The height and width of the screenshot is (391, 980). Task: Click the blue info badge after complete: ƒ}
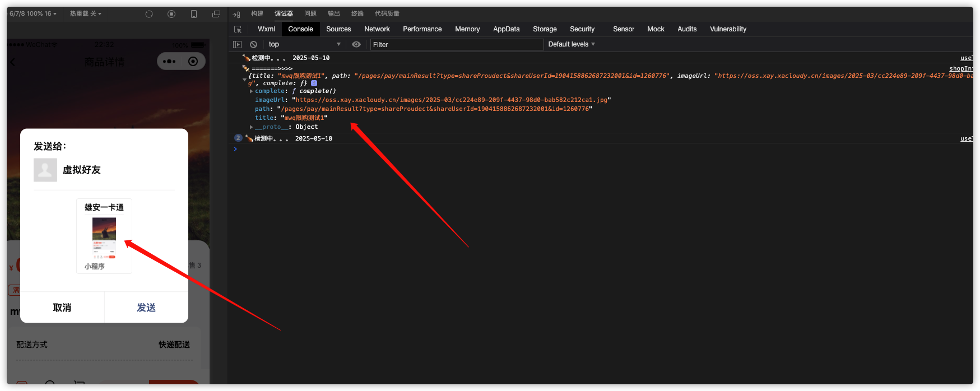tap(314, 83)
